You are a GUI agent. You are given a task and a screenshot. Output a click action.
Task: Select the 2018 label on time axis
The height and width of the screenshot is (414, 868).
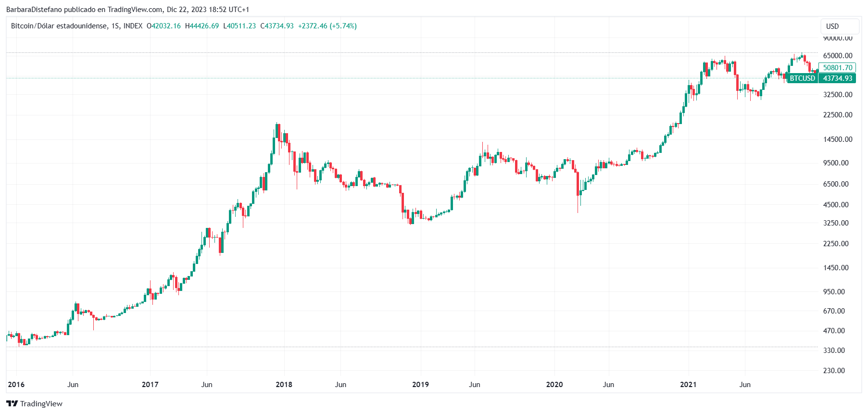[x=284, y=384]
